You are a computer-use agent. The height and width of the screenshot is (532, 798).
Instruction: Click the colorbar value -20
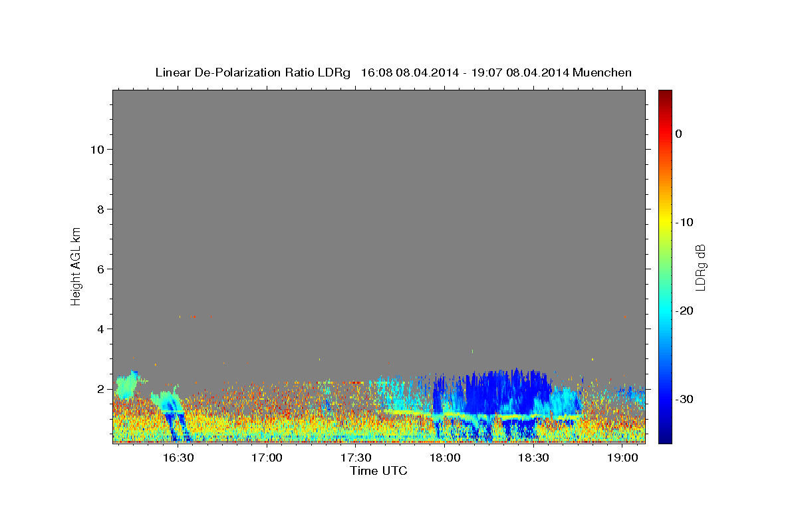pyautogui.click(x=684, y=311)
